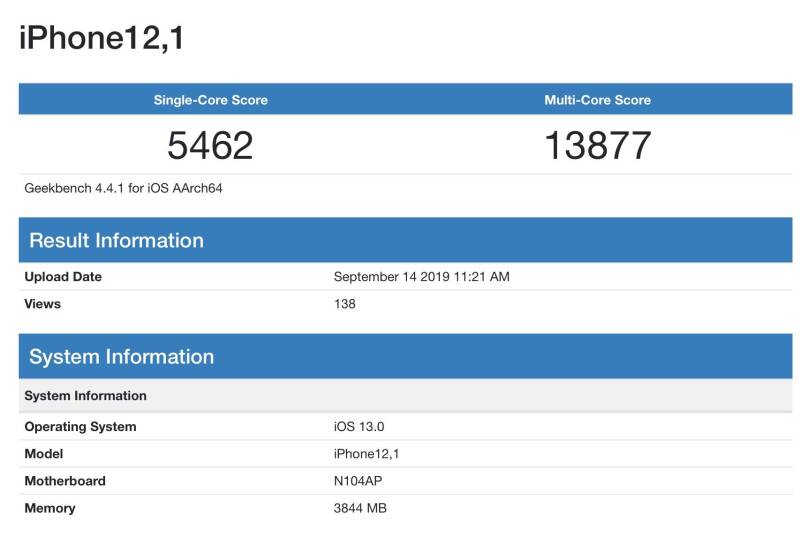Click the gray System Information subheader row

(x=406, y=396)
